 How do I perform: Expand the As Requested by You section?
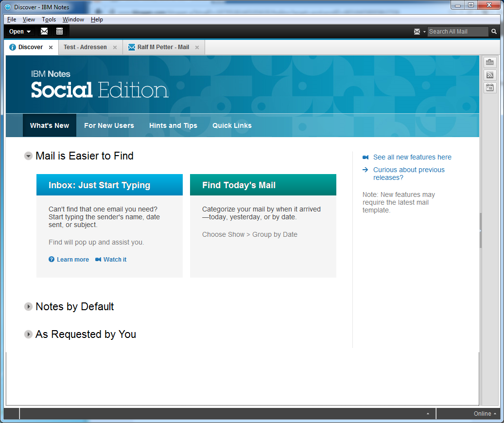(x=29, y=335)
